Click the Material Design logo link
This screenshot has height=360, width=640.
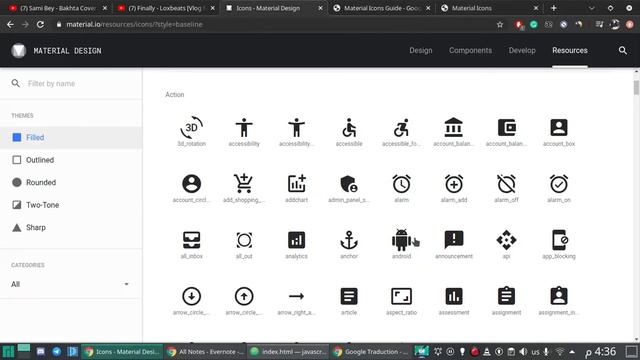56,51
